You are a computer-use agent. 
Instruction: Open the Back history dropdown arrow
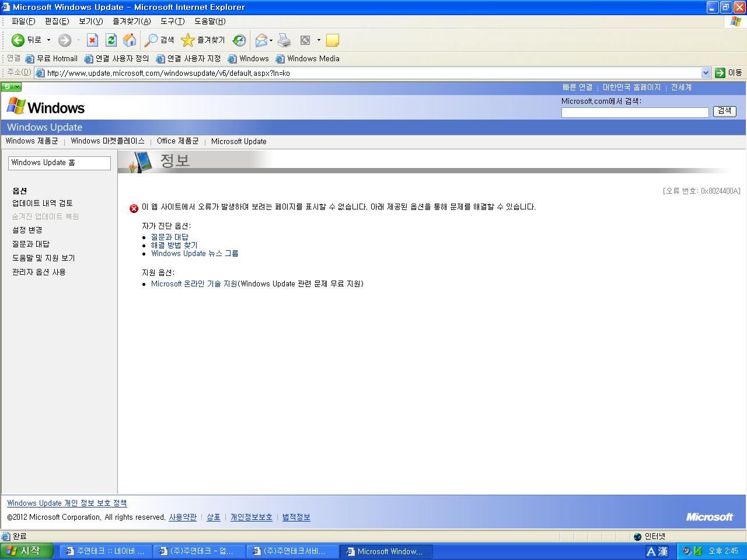point(48,40)
